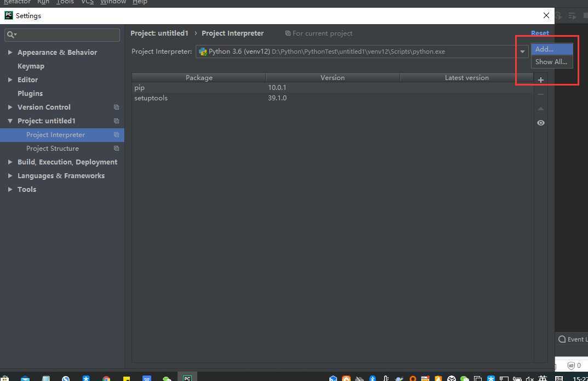Sort by the Version column header

[332, 78]
